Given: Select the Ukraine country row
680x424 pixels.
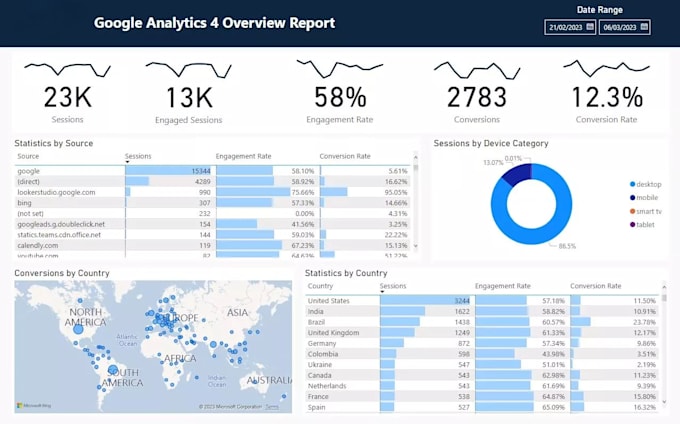Looking at the screenshot, I should [x=482, y=364].
